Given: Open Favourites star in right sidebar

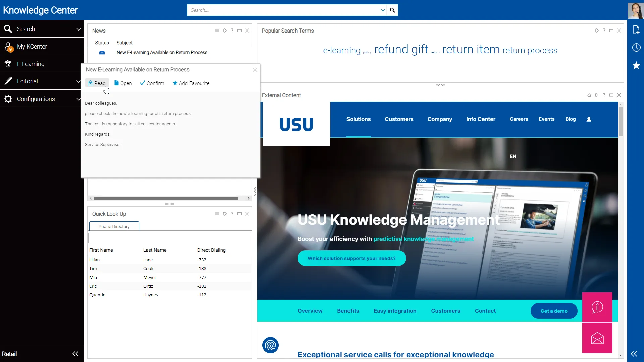Looking at the screenshot, I should pos(636,66).
